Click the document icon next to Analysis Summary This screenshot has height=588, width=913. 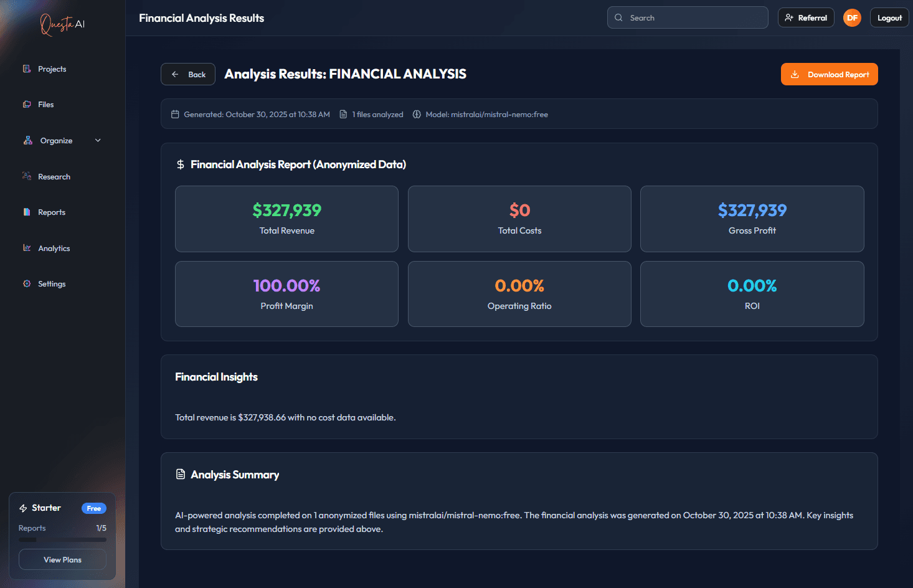tap(180, 474)
